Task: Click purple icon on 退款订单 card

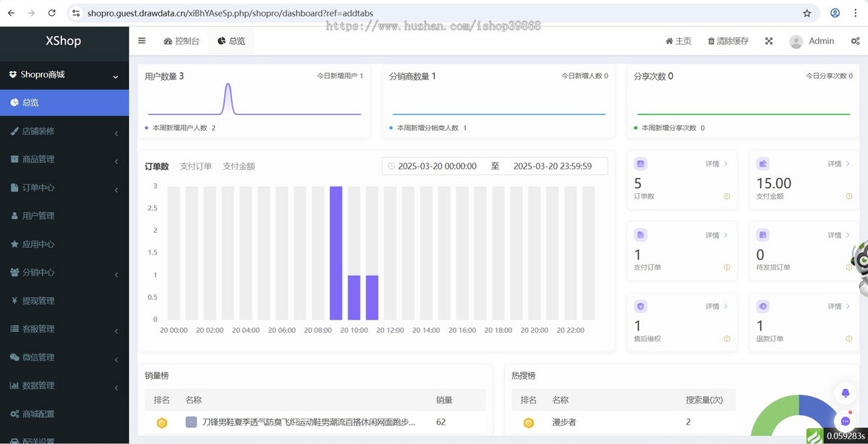Action: [x=762, y=306]
